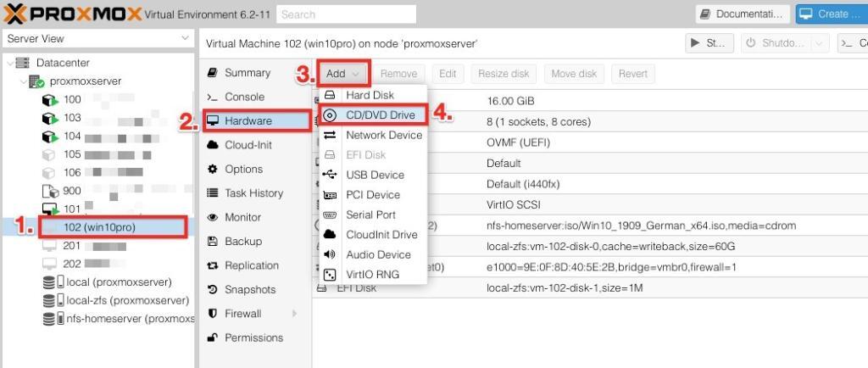Screen dimensions: 868x368
Task: Expand the Firewall submenu arrow
Action: pyautogui.click(x=294, y=314)
